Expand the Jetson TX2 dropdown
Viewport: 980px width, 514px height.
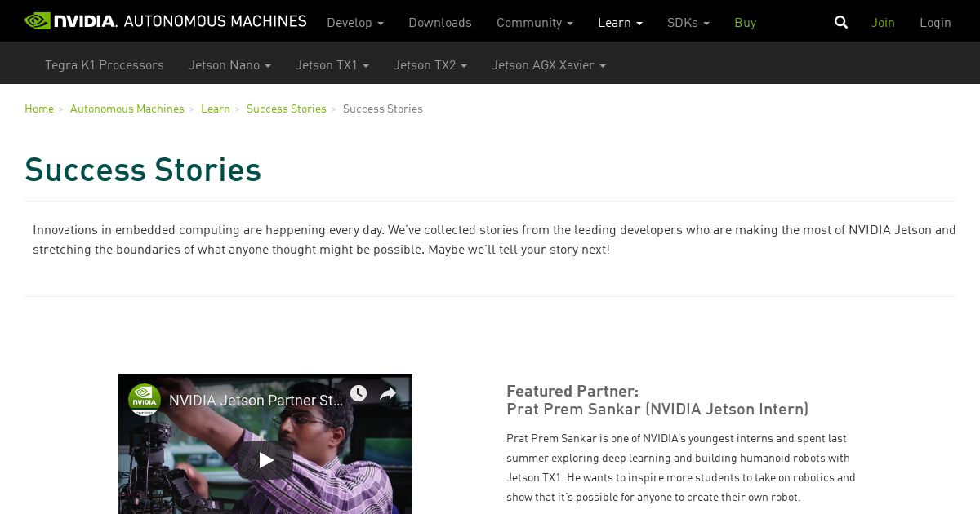(x=430, y=65)
